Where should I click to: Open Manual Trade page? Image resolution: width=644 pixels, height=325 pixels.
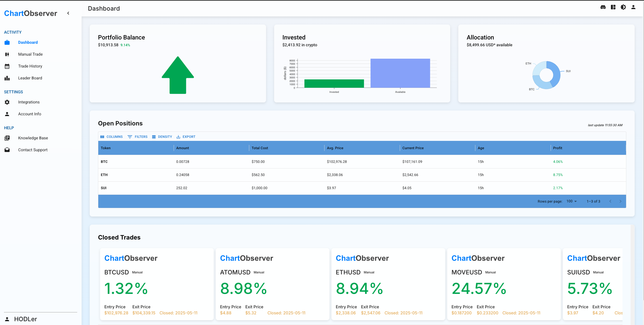click(x=30, y=54)
